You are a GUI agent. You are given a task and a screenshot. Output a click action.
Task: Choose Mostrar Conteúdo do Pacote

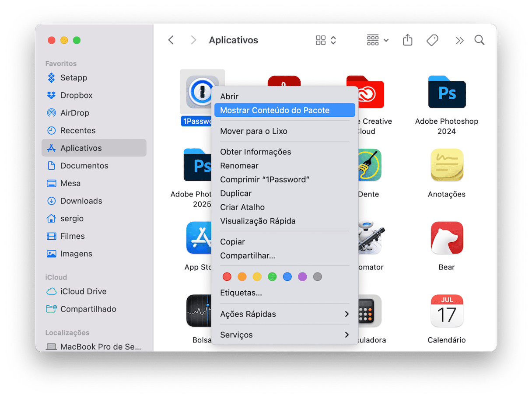click(284, 110)
